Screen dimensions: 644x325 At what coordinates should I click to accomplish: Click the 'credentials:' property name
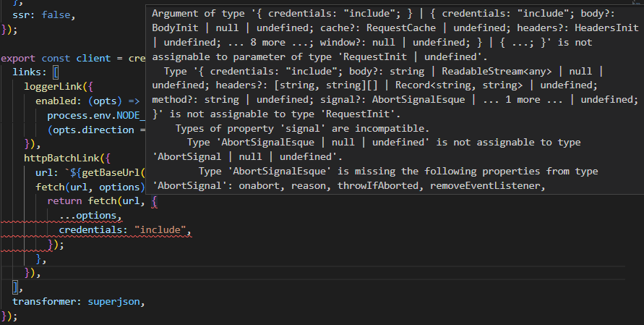94,229
